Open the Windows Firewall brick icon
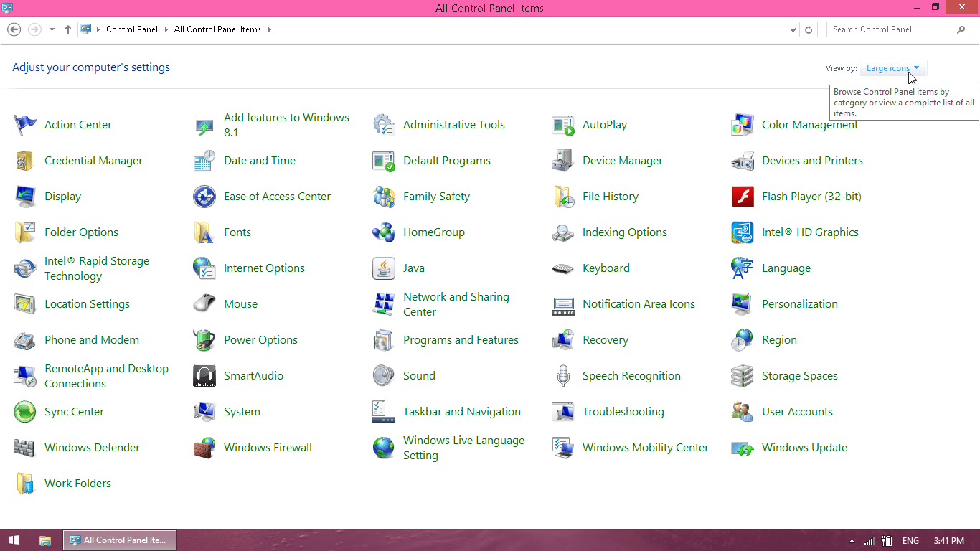Screen dimensions: 980x551 click(204, 448)
